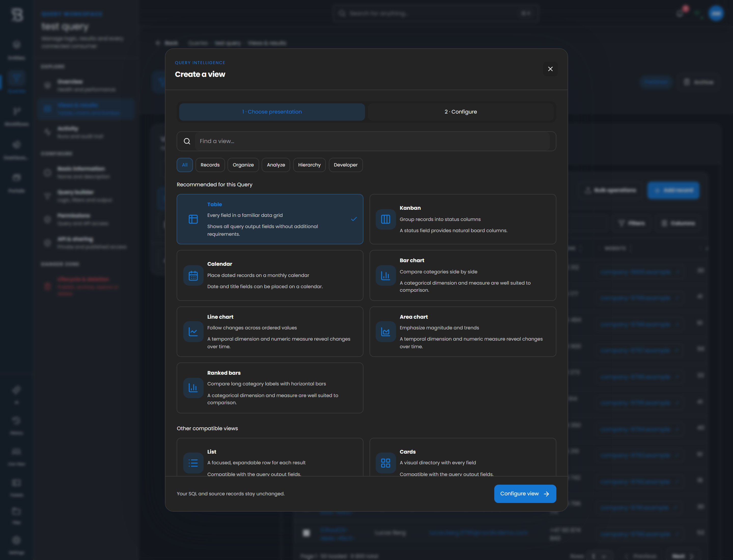Choose the Line chart icon
This screenshot has height=560, width=733.
pos(193,331)
